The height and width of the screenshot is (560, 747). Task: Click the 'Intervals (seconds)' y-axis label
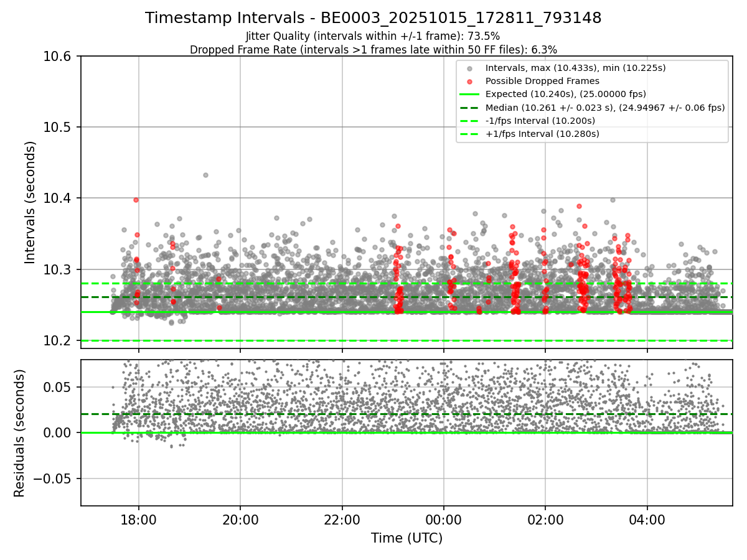(x=31, y=202)
